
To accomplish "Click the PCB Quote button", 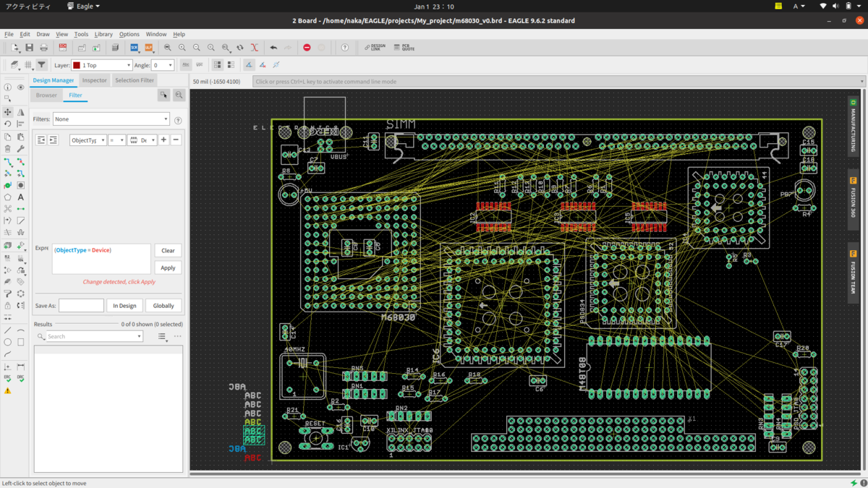I will click(405, 48).
